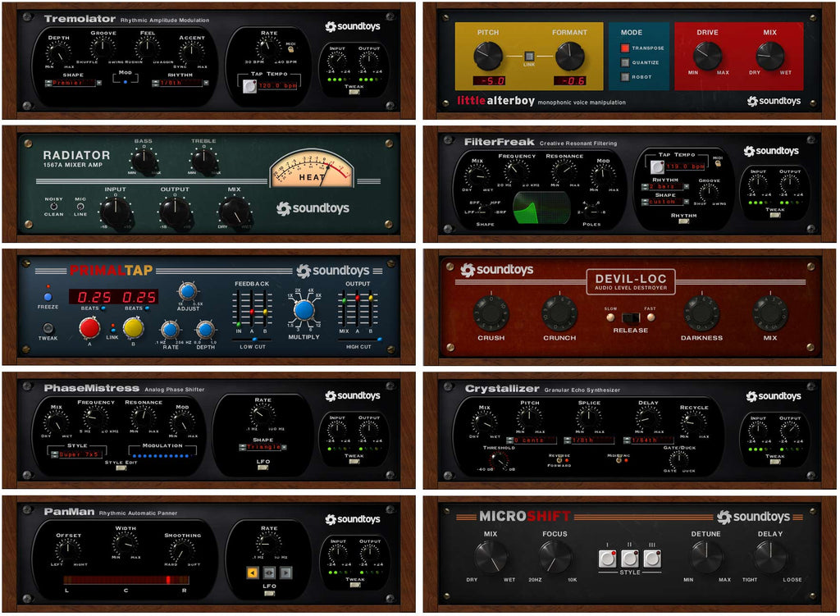Click PrimalTap's Low Cut slider

tap(252, 340)
